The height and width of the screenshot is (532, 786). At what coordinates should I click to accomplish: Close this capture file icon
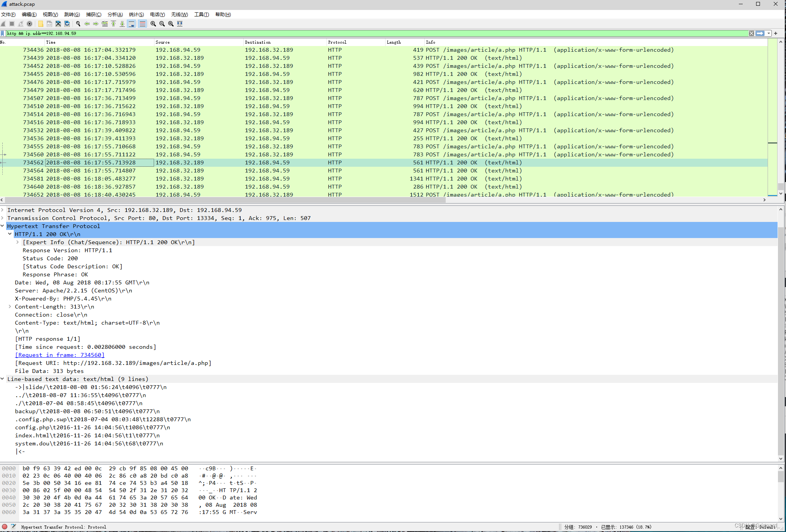[x=58, y=24]
